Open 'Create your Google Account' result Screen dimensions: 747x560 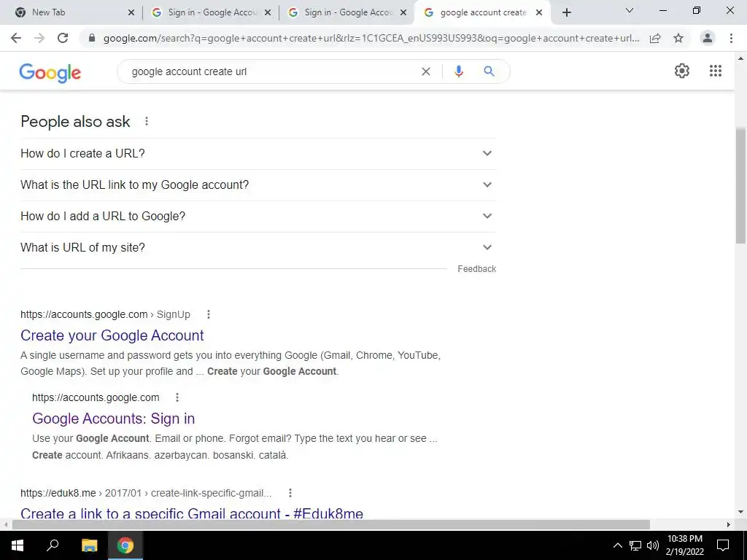click(x=112, y=335)
